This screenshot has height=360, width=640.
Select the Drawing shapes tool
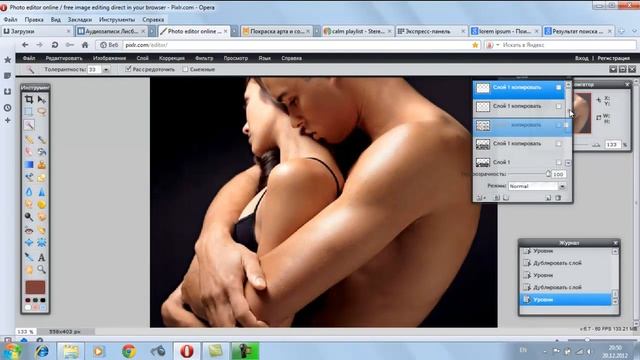point(42,178)
